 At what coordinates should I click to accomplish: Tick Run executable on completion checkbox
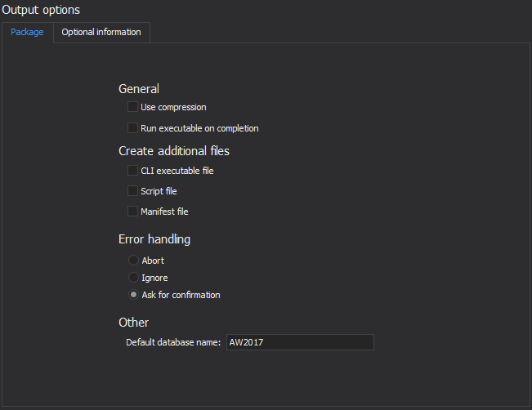132,128
